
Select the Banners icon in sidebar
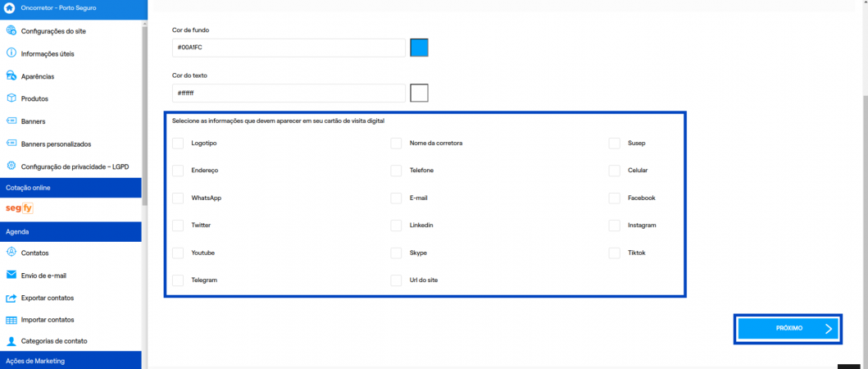point(11,121)
